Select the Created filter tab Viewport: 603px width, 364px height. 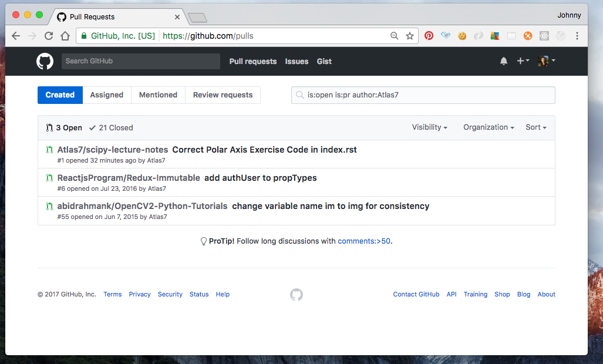click(x=60, y=95)
